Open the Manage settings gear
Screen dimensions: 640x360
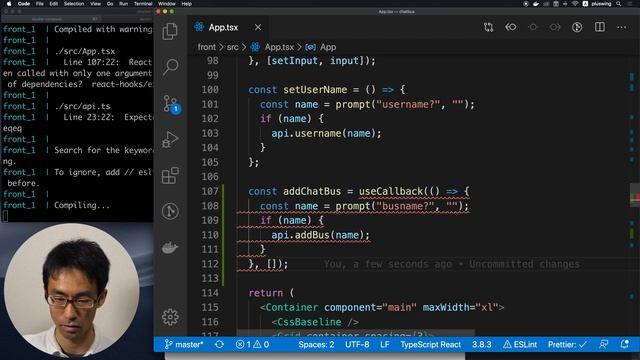[x=170, y=317]
